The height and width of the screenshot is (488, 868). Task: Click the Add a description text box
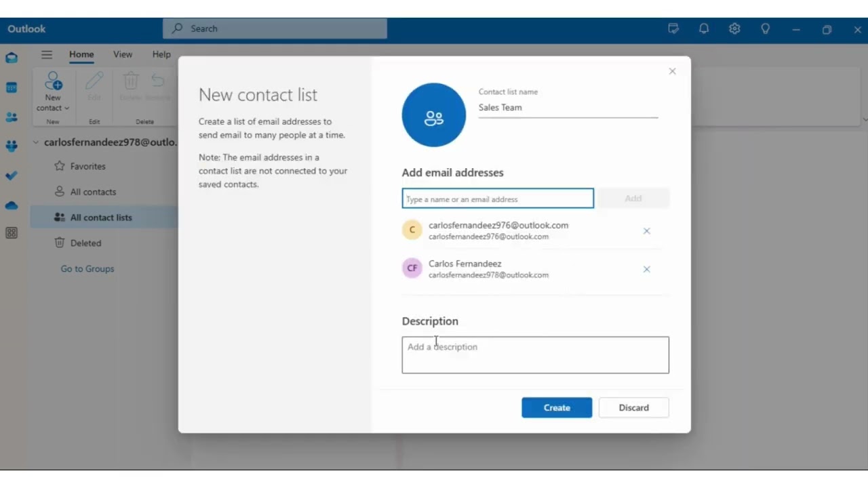point(535,355)
